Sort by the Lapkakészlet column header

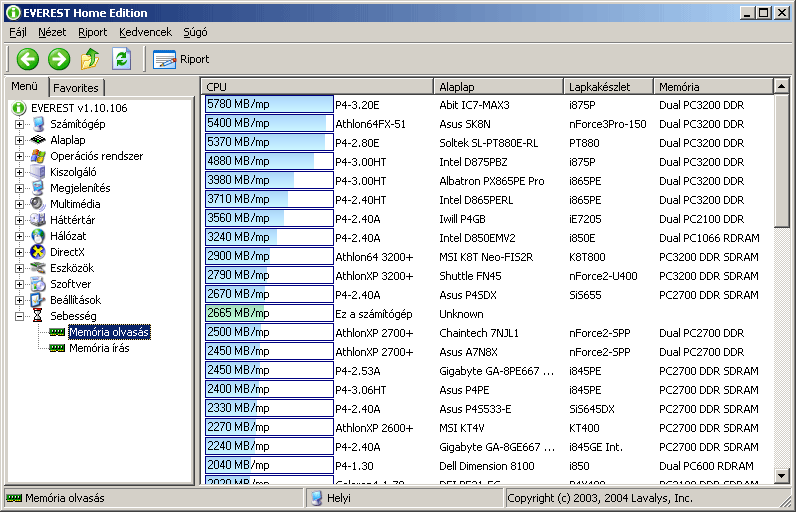pyautogui.click(x=608, y=87)
